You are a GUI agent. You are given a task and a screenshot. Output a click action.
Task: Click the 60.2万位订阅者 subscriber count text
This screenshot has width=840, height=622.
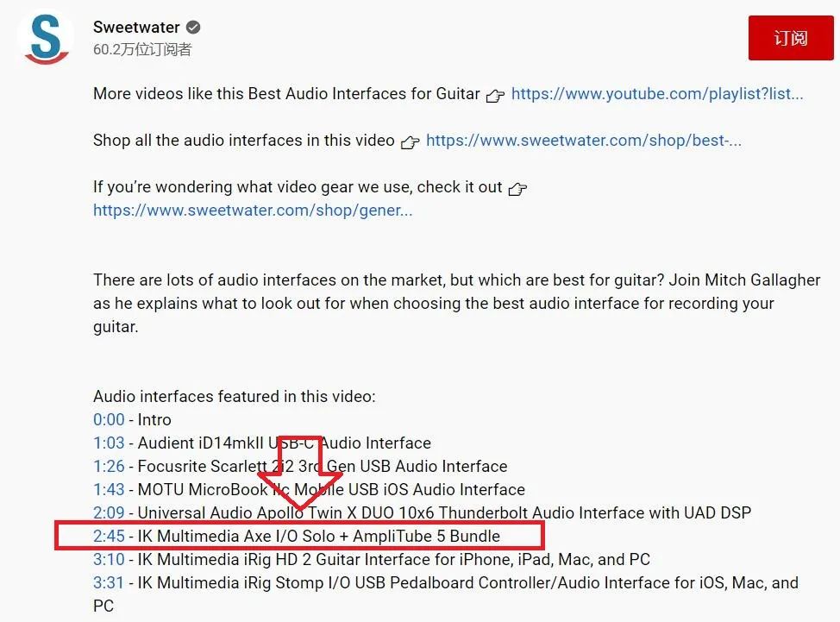click(x=142, y=50)
